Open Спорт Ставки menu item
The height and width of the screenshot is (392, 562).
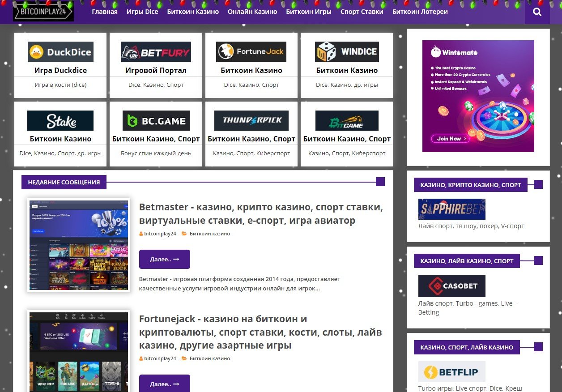362,12
